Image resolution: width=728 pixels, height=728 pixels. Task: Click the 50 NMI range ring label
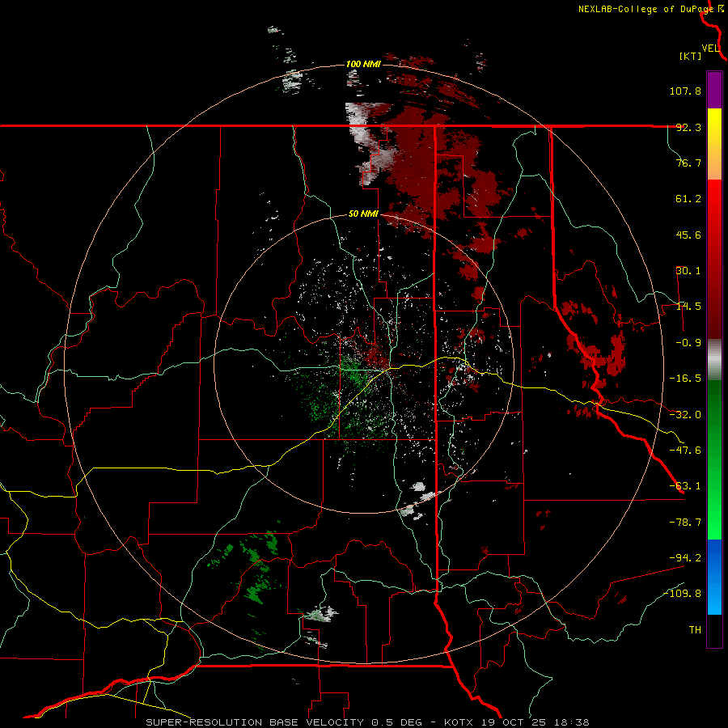coord(363,214)
